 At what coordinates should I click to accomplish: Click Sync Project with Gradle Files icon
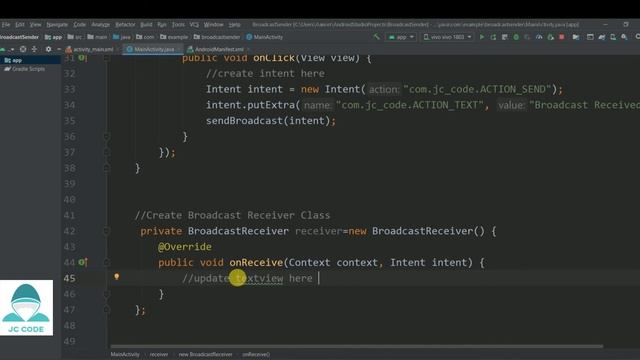coord(601,37)
